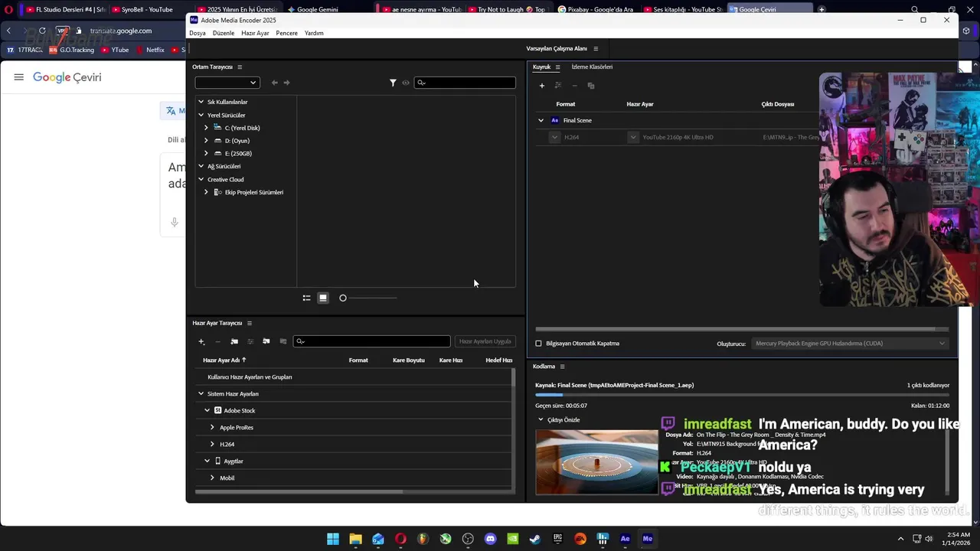Click the delete preset minus icon
Viewport: 980px width, 551px height.
[217, 341]
